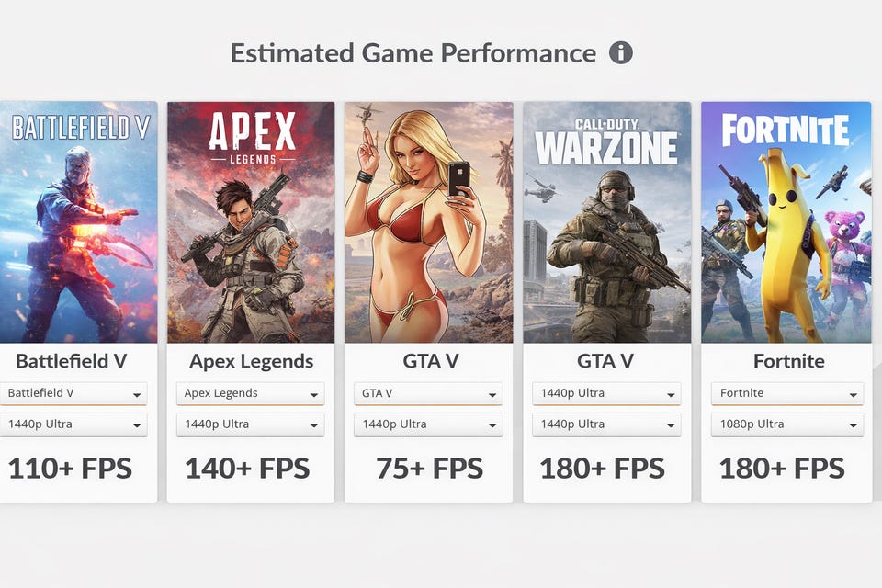Expand the quality dropdown in the Battlefield V card
This screenshot has height=588, width=882.
coord(73,424)
